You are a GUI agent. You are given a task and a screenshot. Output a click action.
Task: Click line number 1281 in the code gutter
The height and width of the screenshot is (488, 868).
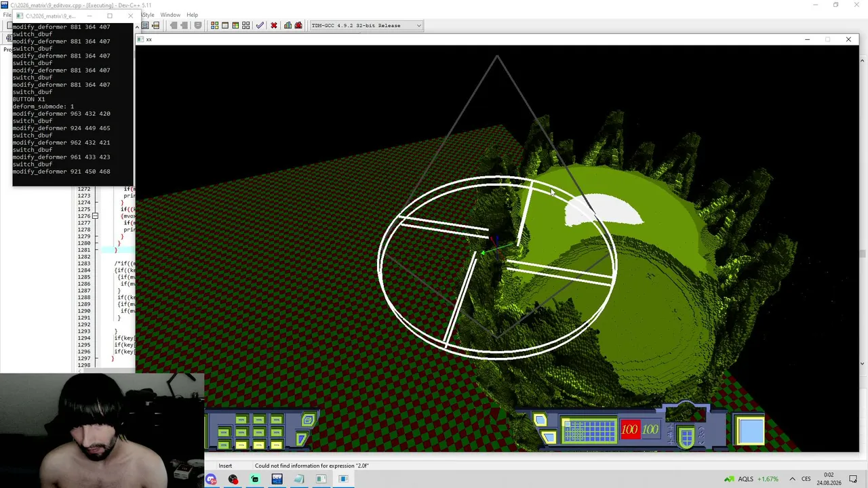(84, 250)
